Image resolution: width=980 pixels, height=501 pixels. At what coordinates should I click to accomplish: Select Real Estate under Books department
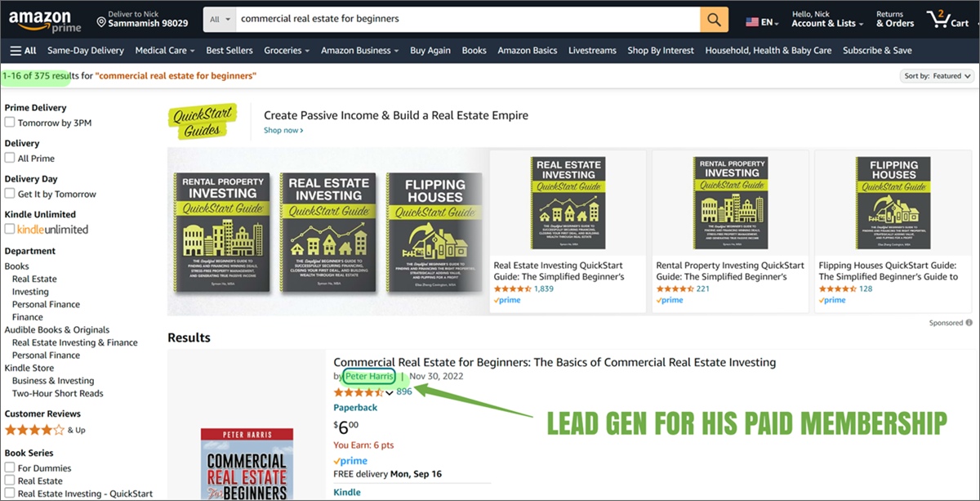click(x=34, y=279)
